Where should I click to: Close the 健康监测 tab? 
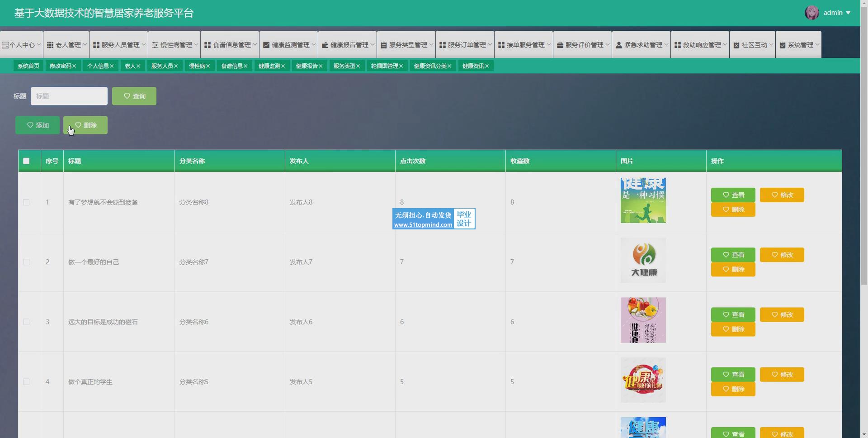point(283,66)
